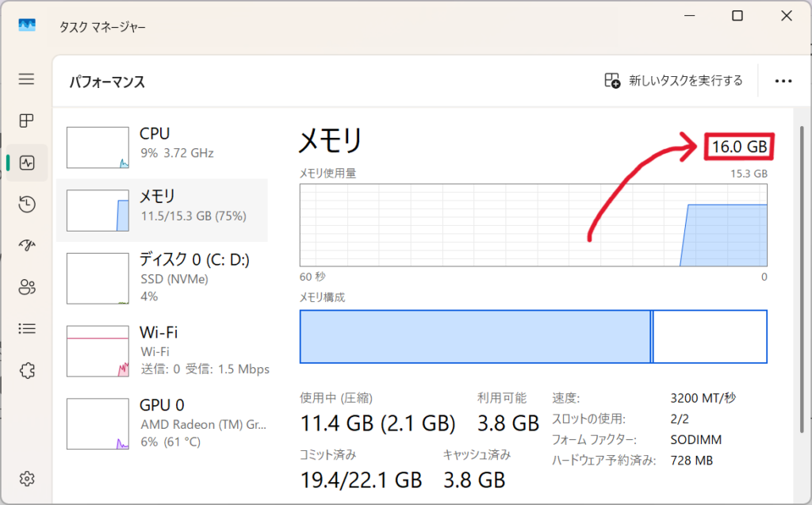The image size is (812, 505).
Task: Open the Services puzzle icon
Action: [27, 369]
